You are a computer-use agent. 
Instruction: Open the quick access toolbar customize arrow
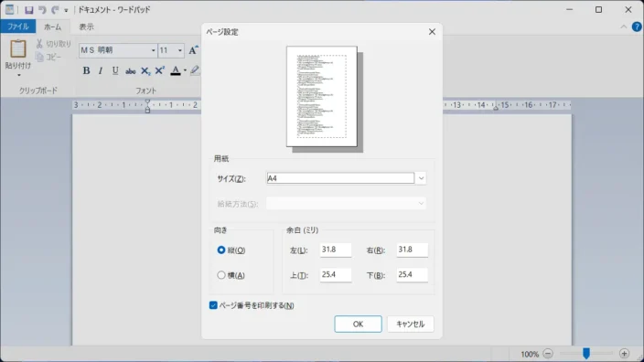(66, 10)
